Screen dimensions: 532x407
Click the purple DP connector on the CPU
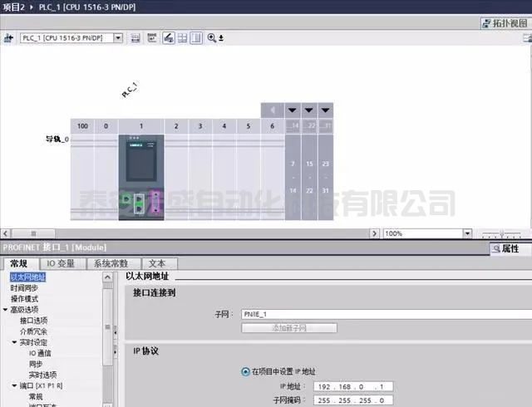tap(155, 201)
